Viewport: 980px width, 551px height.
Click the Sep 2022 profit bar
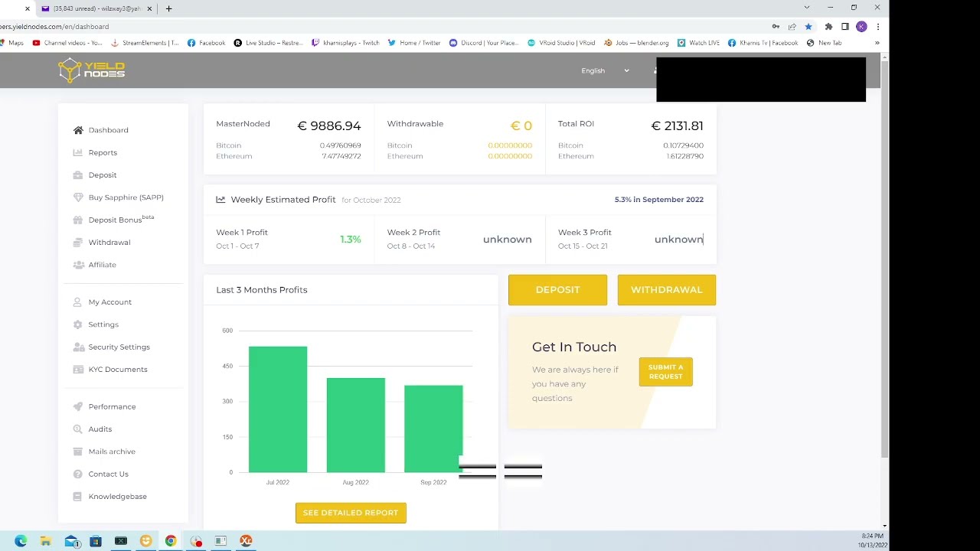click(433, 429)
